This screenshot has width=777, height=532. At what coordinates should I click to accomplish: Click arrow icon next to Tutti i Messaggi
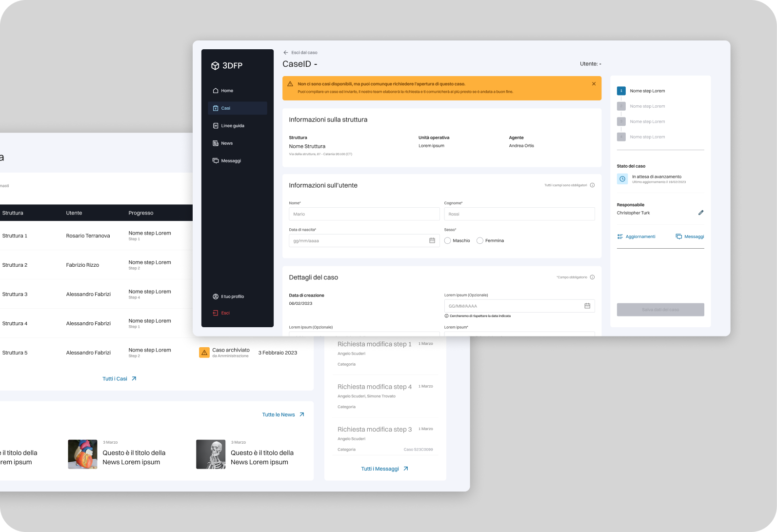(x=405, y=469)
